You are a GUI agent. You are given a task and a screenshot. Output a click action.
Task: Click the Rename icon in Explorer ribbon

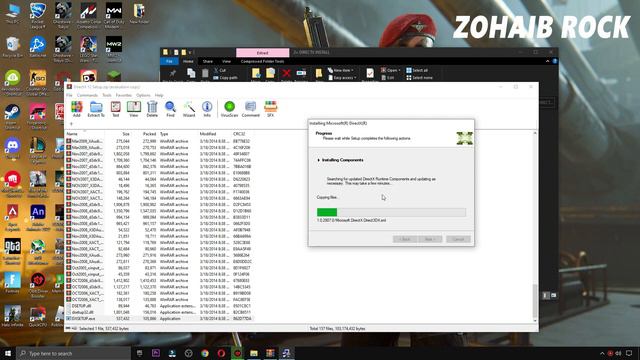pyautogui.click(x=301, y=74)
